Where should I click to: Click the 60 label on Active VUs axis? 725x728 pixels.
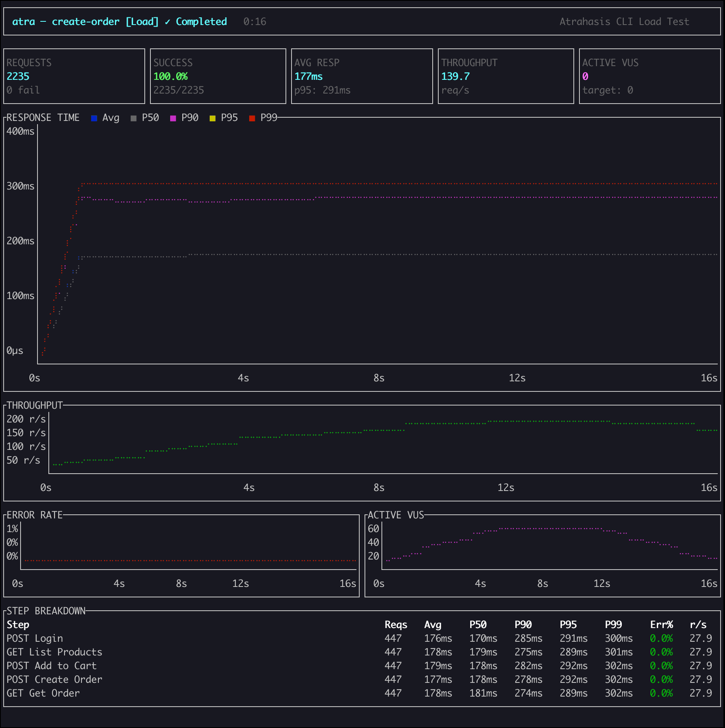coord(373,529)
